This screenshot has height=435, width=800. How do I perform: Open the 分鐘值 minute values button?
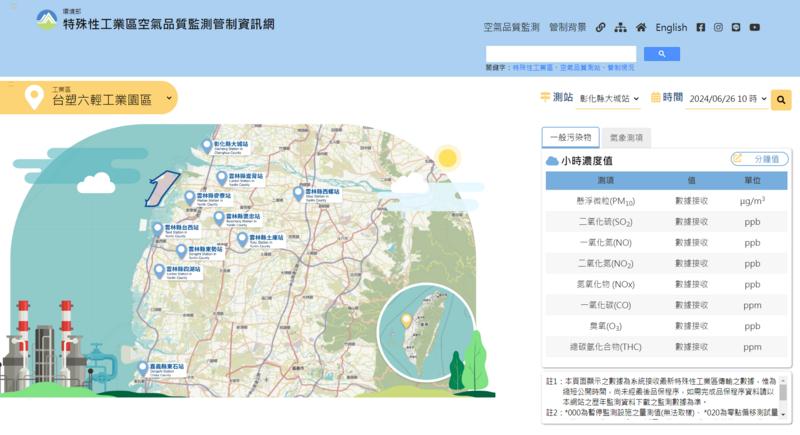point(760,159)
